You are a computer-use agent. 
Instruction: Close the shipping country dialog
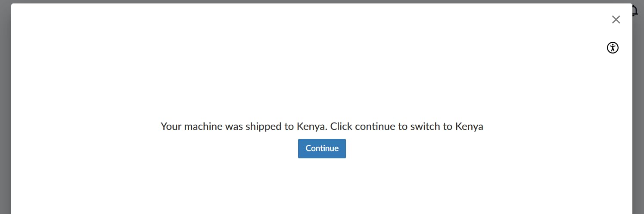tap(616, 19)
